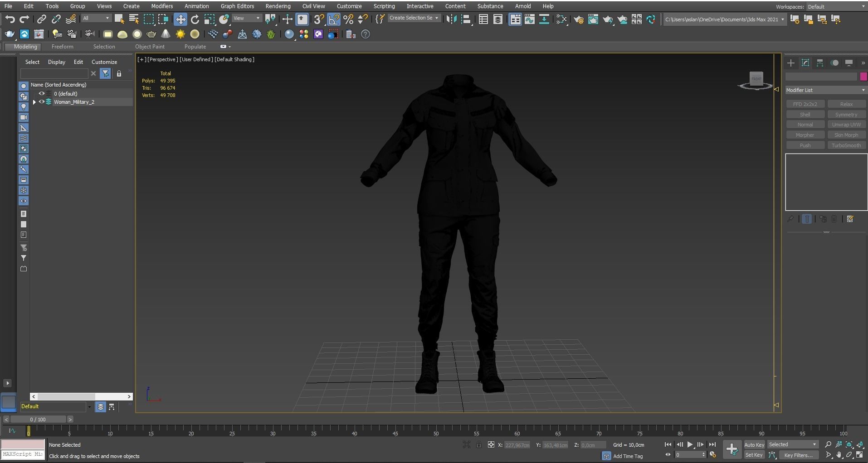Screen dimensions: 868x463
Task: Open Rendered Frame Window icon
Action: click(593, 19)
